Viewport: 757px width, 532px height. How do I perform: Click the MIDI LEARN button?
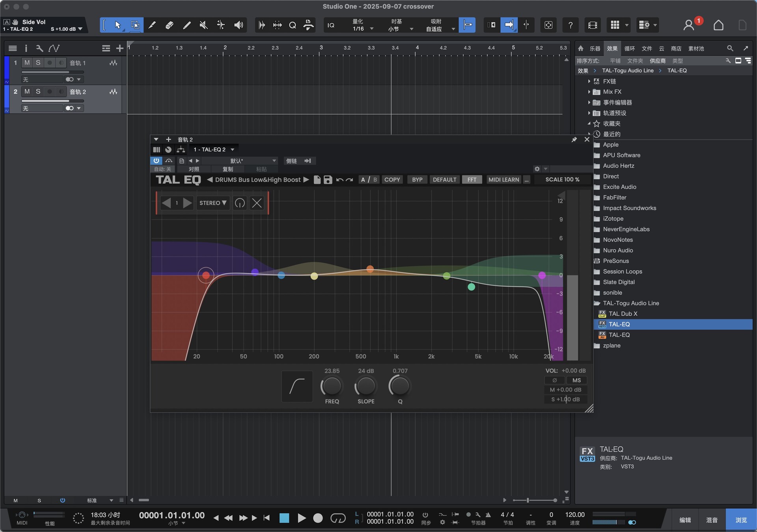tap(503, 179)
